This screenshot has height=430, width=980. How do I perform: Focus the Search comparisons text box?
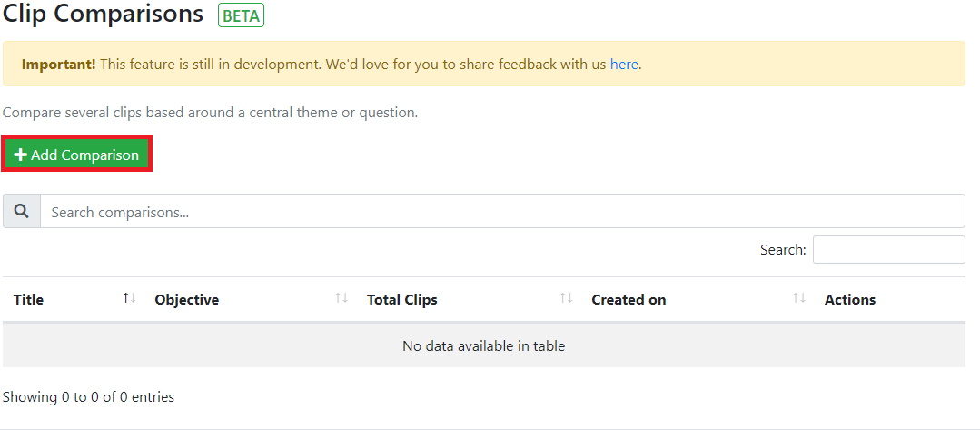pos(501,212)
